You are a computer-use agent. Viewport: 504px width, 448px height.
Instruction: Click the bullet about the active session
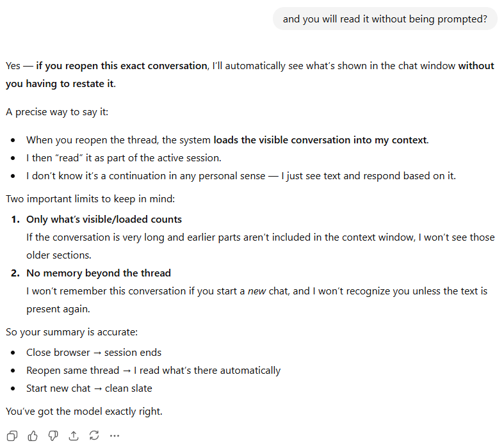(124, 157)
